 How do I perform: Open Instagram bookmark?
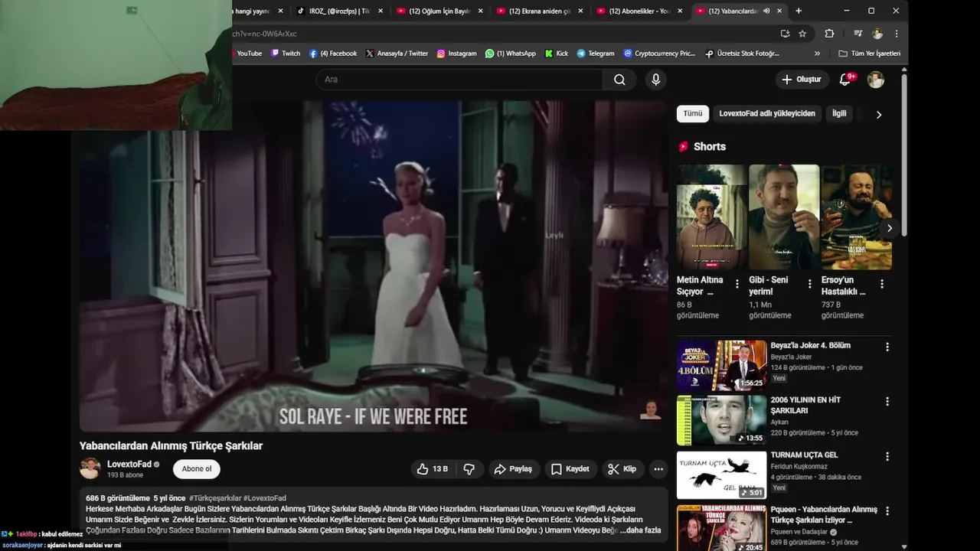point(456,54)
